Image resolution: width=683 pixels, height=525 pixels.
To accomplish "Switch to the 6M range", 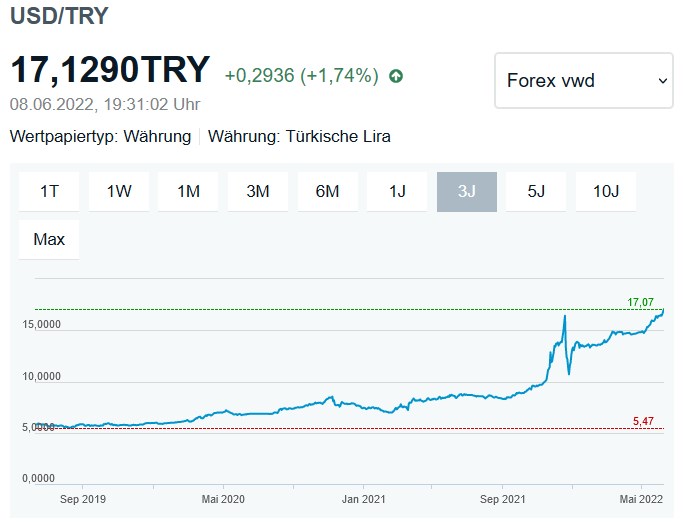I will pos(327,192).
